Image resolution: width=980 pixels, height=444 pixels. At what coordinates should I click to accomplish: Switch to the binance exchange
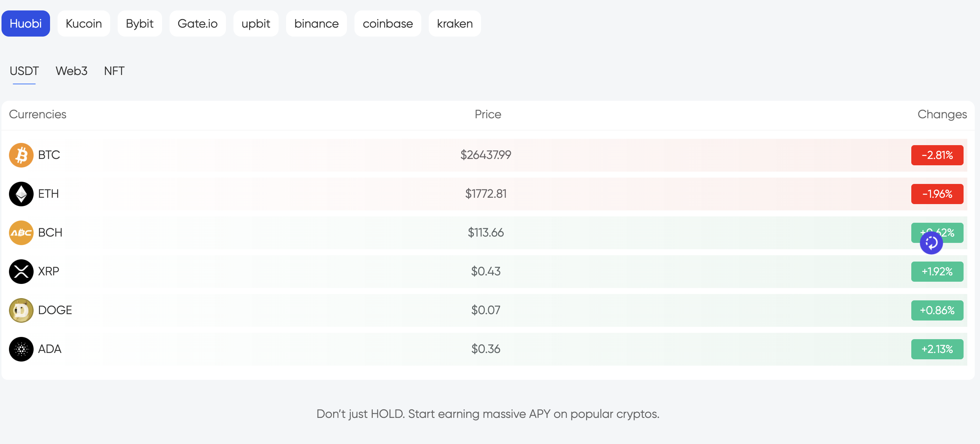(316, 24)
